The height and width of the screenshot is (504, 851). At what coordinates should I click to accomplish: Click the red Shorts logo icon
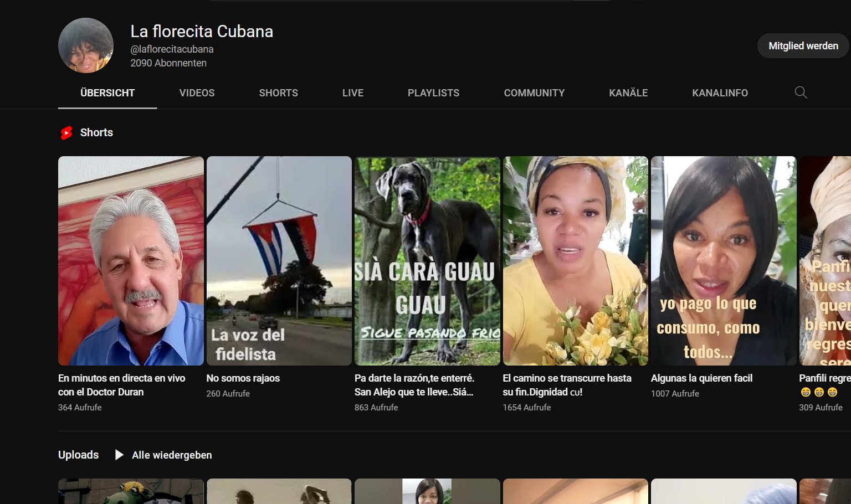(66, 133)
